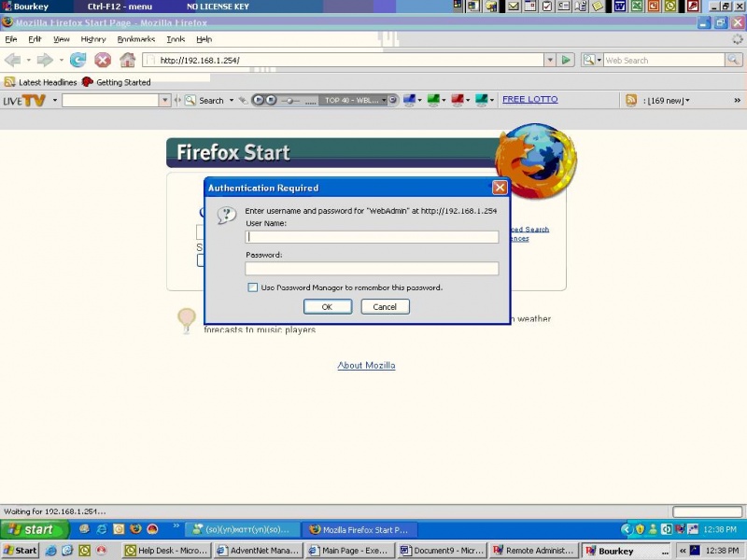Go to home page via house icon
This screenshot has height=560, width=747.
(127, 60)
